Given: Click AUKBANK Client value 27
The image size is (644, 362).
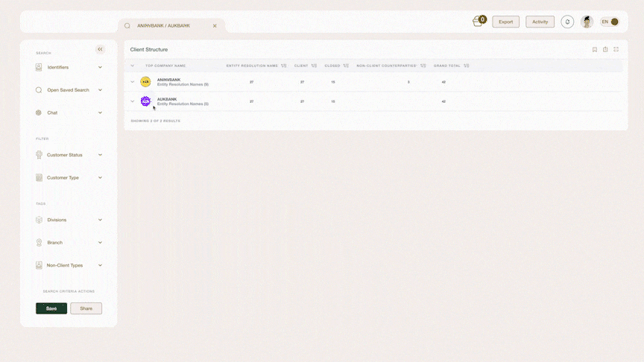Looking at the screenshot, I should pyautogui.click(x=303, y=101).
